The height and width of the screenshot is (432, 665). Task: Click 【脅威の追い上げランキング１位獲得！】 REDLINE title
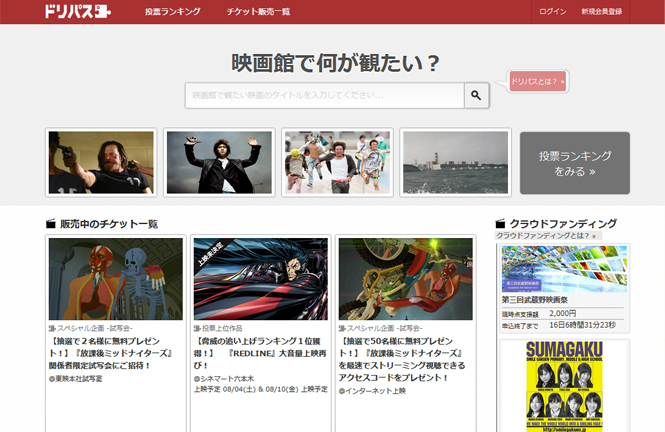(x=260, y=347)
